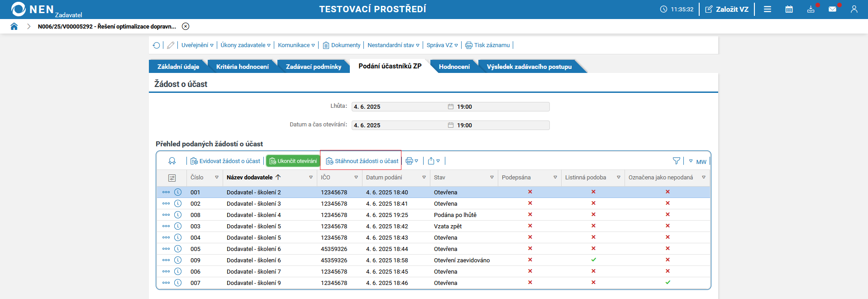Open row actions dots for row 001
Image resolution: width=868 pixels, height=299 pixels.
pyautogui.click(x=166, y=192)
